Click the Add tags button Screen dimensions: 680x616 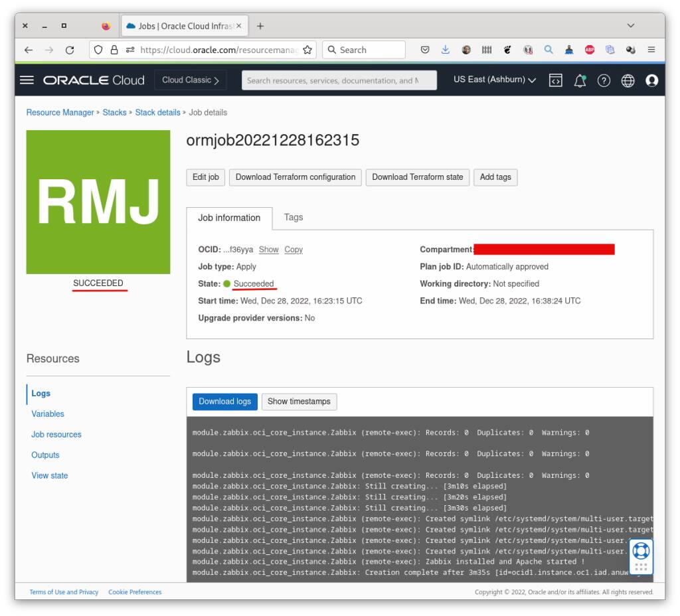click(x=495, y=177)
